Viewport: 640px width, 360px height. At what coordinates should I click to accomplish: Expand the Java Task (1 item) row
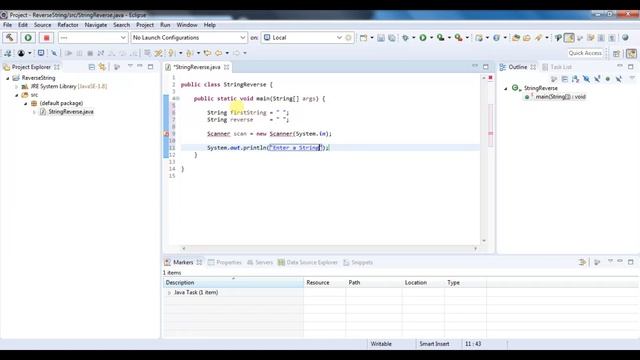tap(169, 293)
